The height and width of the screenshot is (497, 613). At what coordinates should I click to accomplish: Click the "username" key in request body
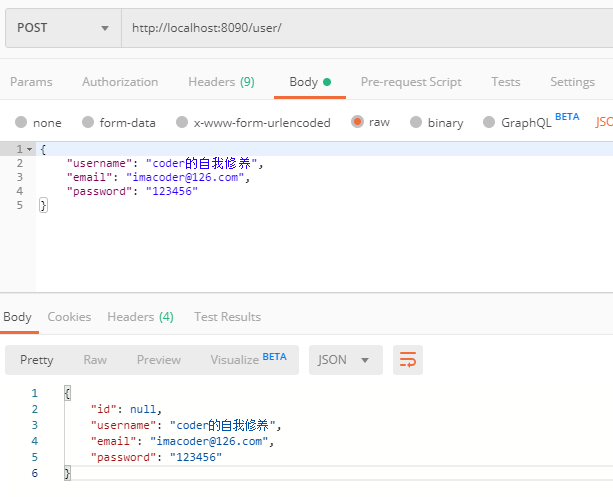(99, 163)
